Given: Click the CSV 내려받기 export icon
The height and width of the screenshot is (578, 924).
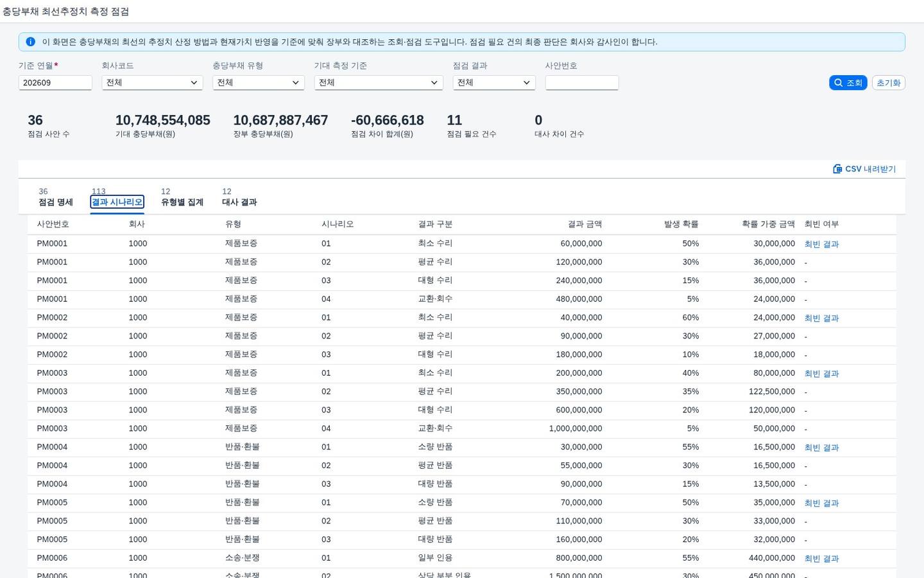Looking at the screenshot, I should coord(837,169).
